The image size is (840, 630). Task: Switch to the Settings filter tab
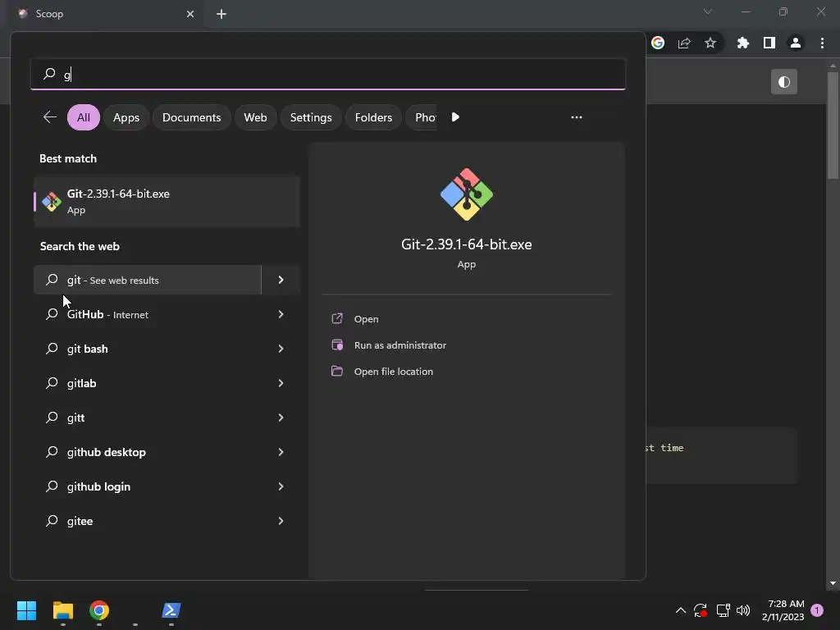coord(311,117)
